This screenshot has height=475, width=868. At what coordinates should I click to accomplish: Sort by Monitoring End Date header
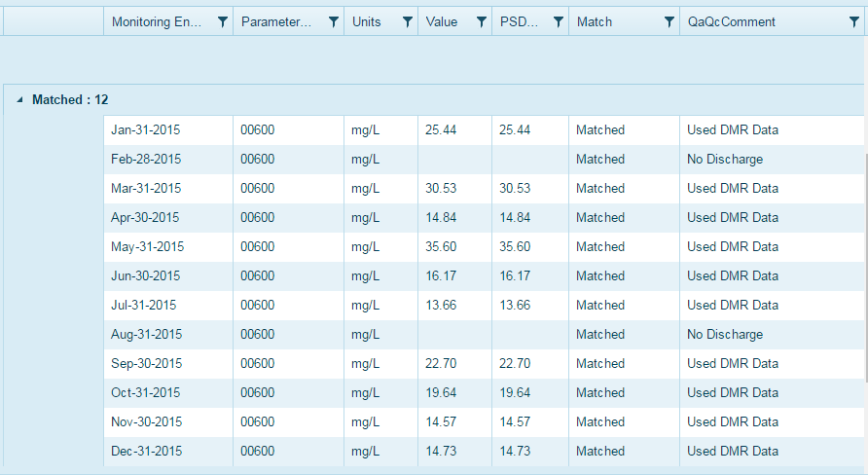click(157, 21)
